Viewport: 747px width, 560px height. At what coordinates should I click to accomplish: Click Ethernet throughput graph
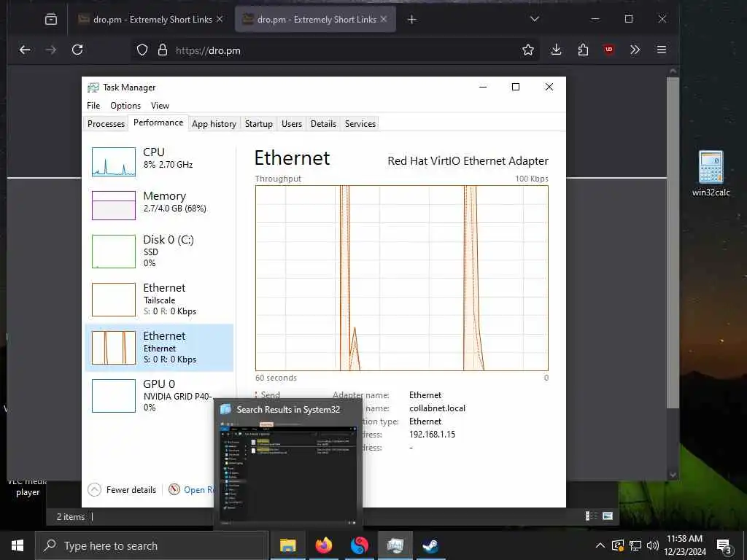pyautogui.click(x=402, y=278)
